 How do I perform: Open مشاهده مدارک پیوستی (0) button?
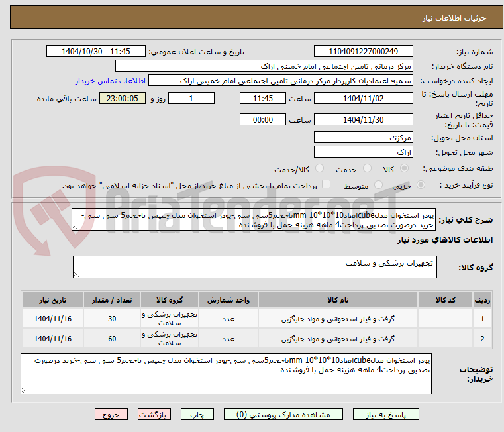(283, 414)
